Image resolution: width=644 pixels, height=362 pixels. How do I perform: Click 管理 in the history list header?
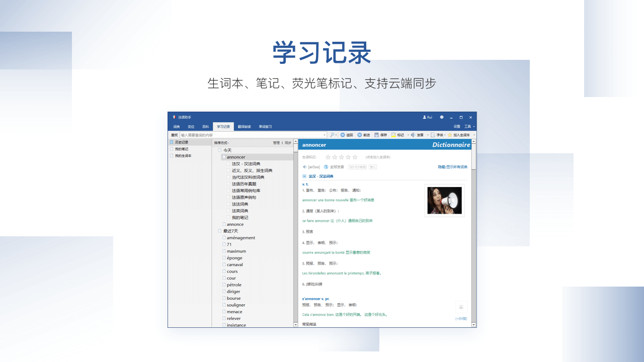276,143
